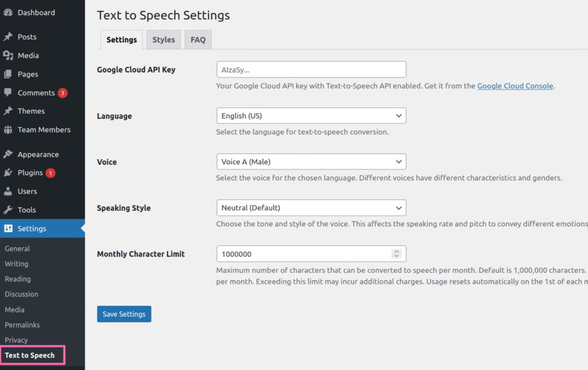This screenshot has width=588, height=370.
Task: Click the Google Cloud API Key label
Action: [x=136, y=70]
